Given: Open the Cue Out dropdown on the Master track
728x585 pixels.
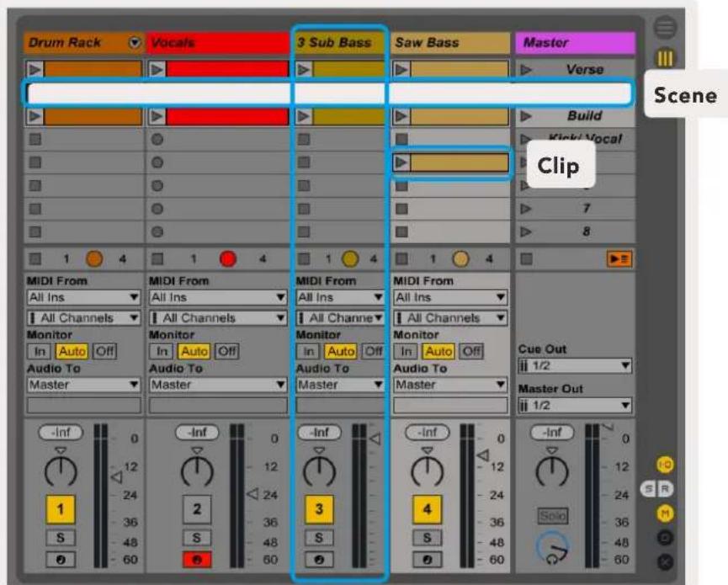Looking at the screenshot, I should tap(572, 366).
